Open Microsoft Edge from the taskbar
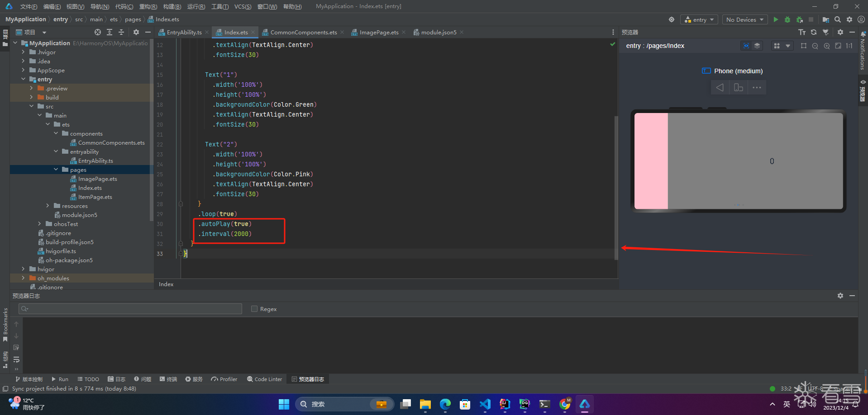The image size is (868, 415). pos(445,404)
